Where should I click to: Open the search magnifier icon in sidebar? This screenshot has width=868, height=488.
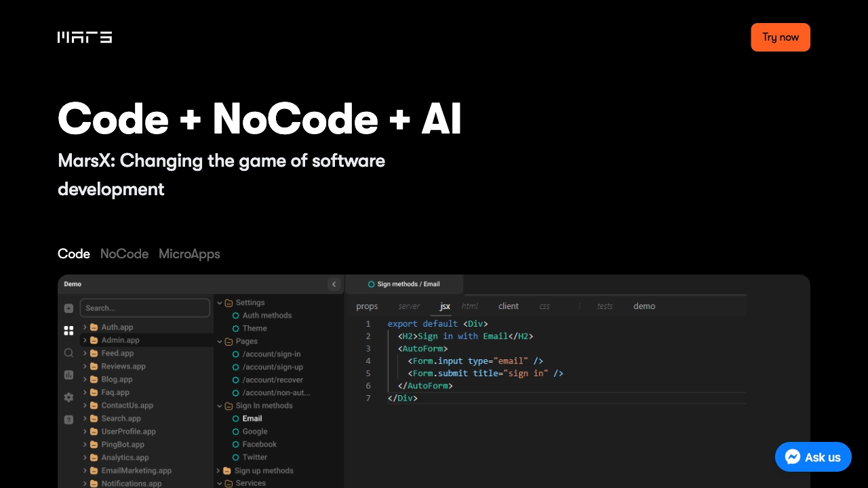[x=68, y=352]
